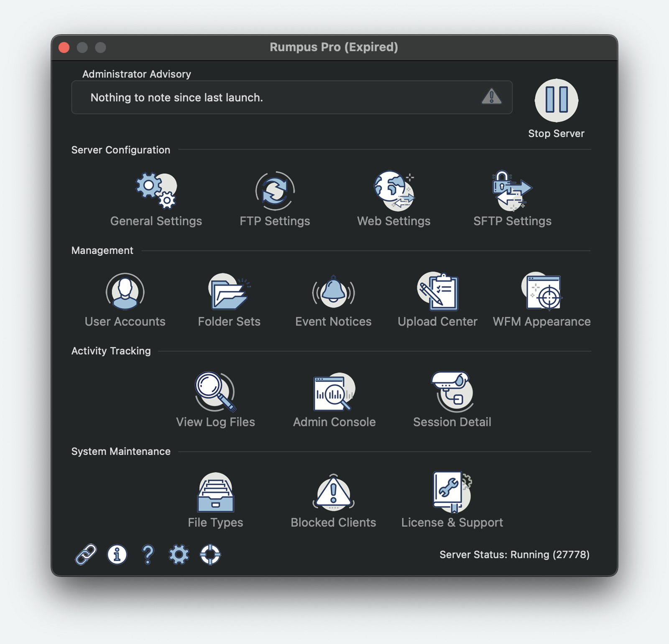Click the Stop Server label
The height and width of the screenshot is (644, 669).
(x=556, y=133)
